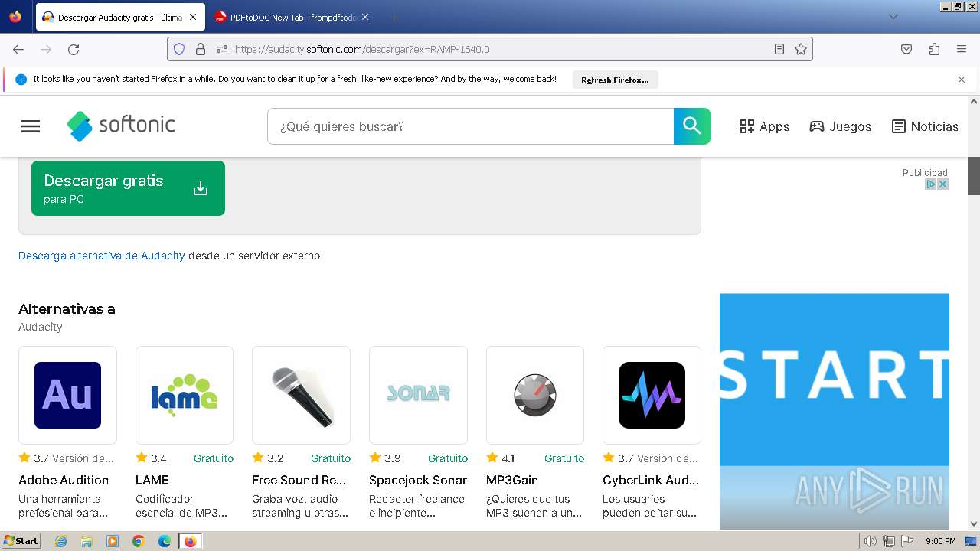Click the tracking protection shield icon
Screen dimensions: 980x551
[x=179, y=49]
